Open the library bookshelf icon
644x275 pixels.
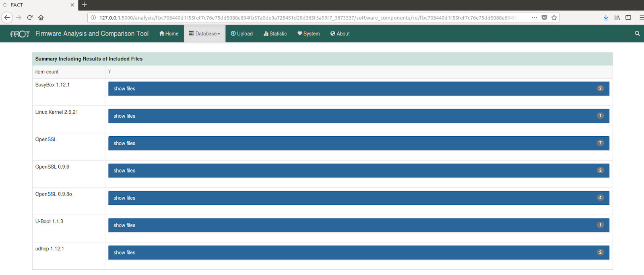(617, 17)
